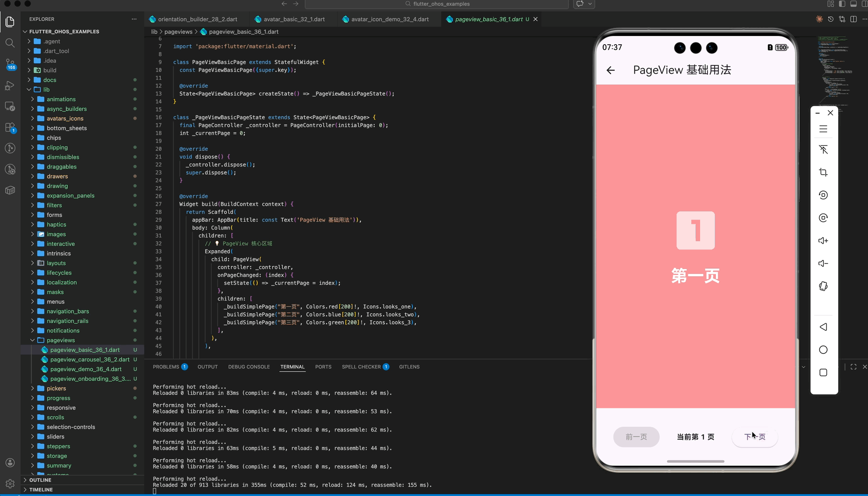This screenshot has height=496, width=868.
Task: Open pageview_carousel_36_2.dart file
Action: [x=89, y=359]
